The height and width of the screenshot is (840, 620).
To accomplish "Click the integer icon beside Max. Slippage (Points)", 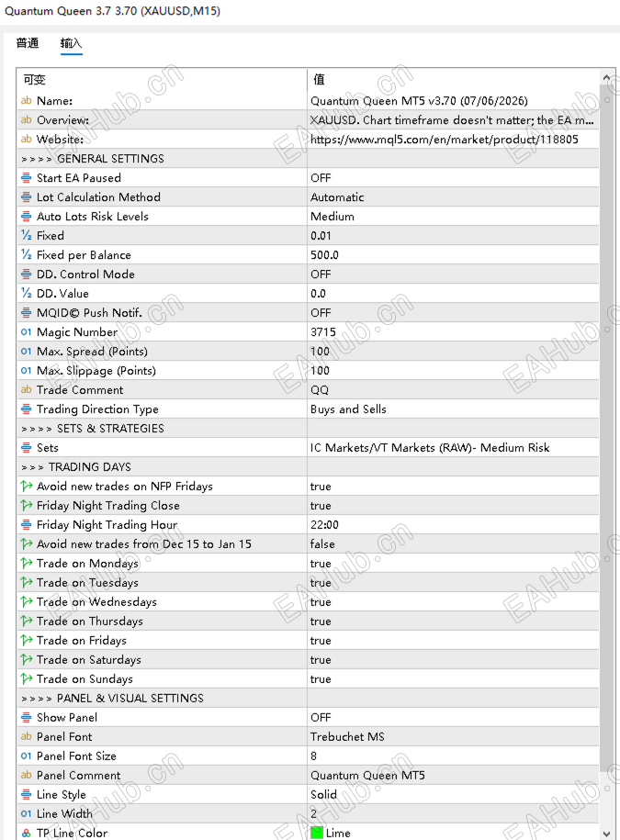I will [26, 371].
